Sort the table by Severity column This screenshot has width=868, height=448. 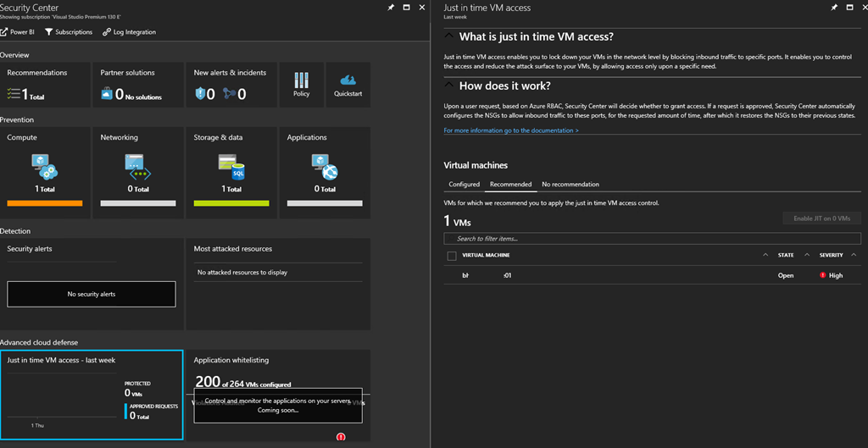click(x=831, y=255)
